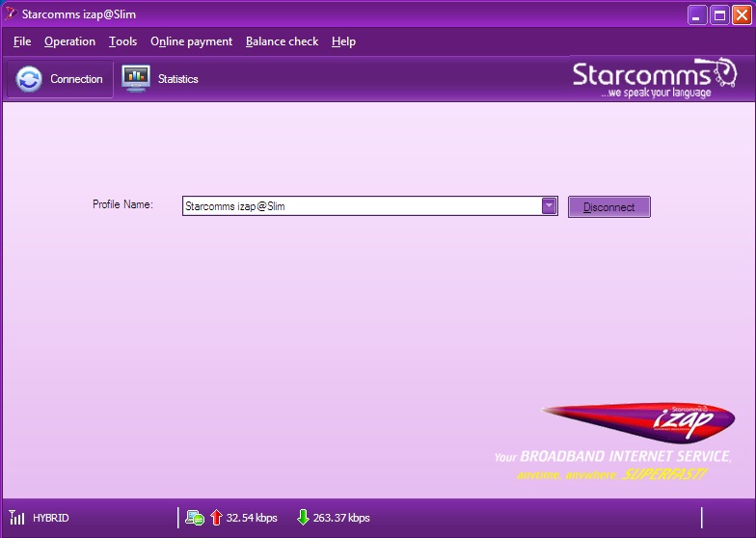Image resolution: width=756 pixels, height=538 pixels.
Task: Click the Profile Name field text
Action: coord(235,206)
